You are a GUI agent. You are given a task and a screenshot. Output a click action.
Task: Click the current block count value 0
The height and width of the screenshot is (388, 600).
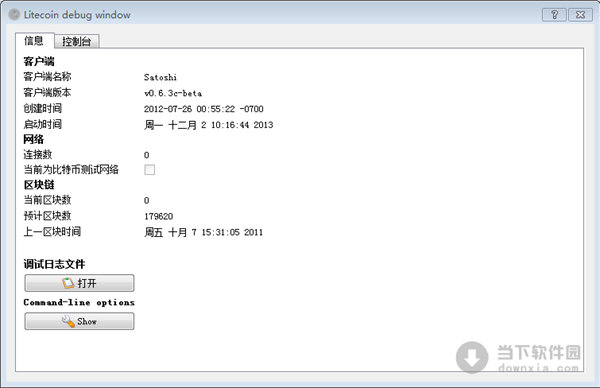147,201
